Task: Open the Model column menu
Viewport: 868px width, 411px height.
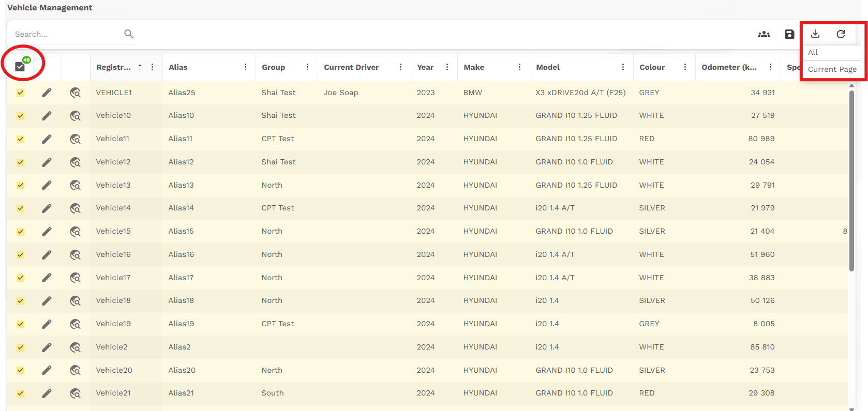Action: pyautogui.click(x=623, y=67)
